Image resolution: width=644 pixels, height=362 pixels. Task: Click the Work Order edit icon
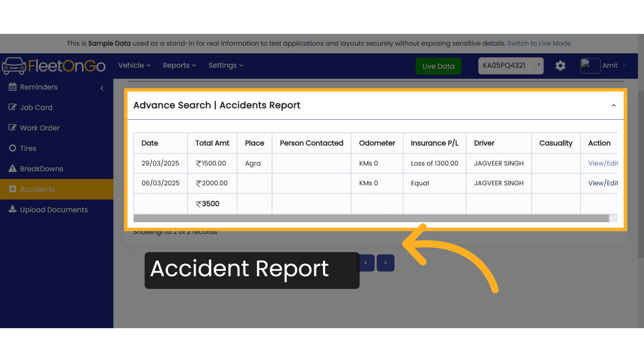[x=12, y=128]
